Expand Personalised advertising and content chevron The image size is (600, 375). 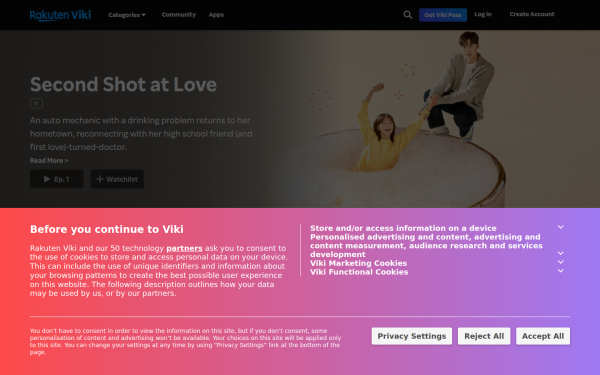[x=561, y=253]
